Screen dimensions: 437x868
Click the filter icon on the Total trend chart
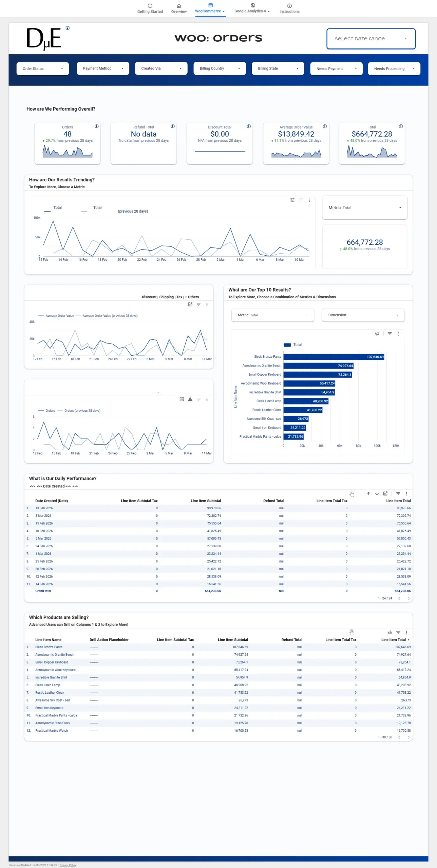coord(301,200)
